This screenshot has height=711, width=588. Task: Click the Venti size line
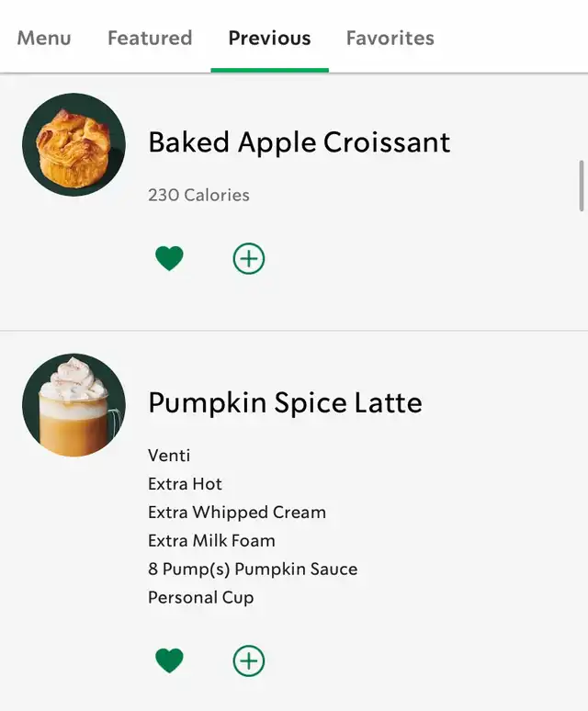tap(169, 456)
